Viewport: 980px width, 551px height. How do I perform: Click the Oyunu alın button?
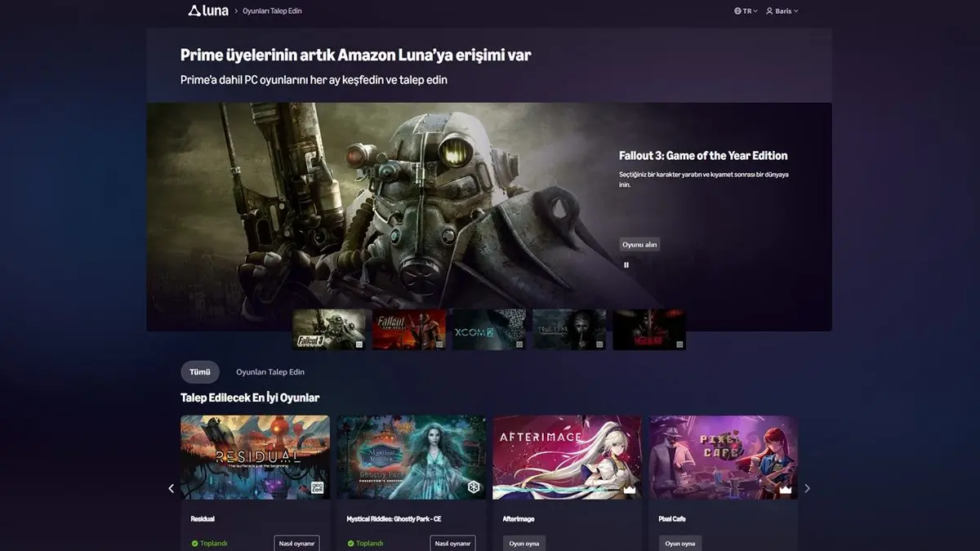[639, 245]
